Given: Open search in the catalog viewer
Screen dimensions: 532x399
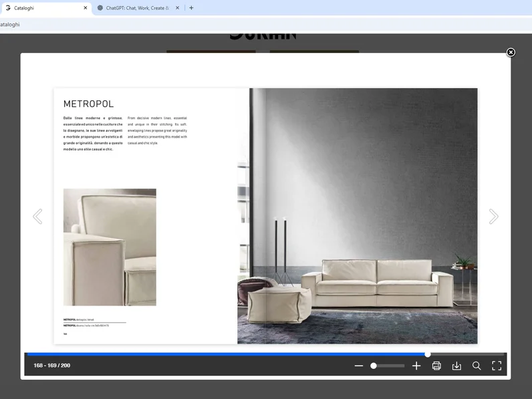Looking at the screenshot, I should [x=477, y=366].
